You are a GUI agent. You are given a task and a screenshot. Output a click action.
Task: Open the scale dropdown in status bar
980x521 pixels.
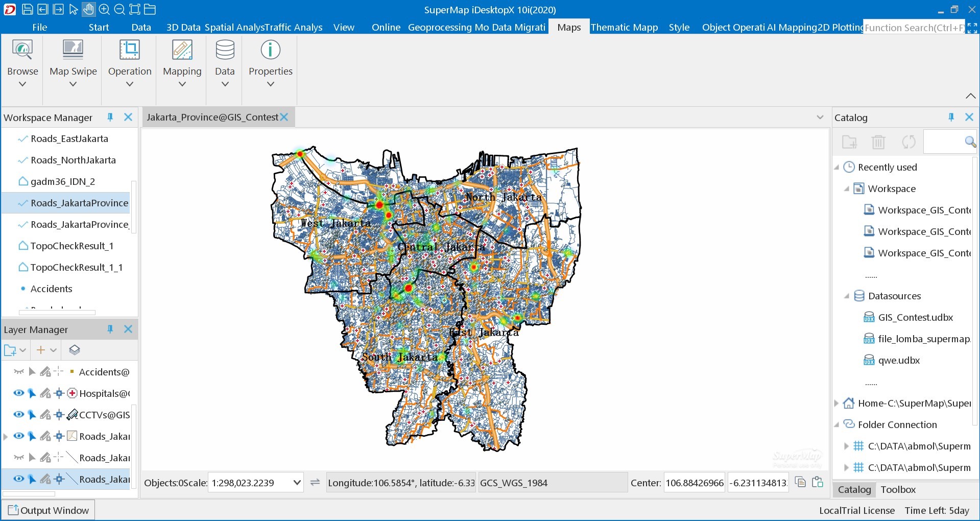coord(297,483)
